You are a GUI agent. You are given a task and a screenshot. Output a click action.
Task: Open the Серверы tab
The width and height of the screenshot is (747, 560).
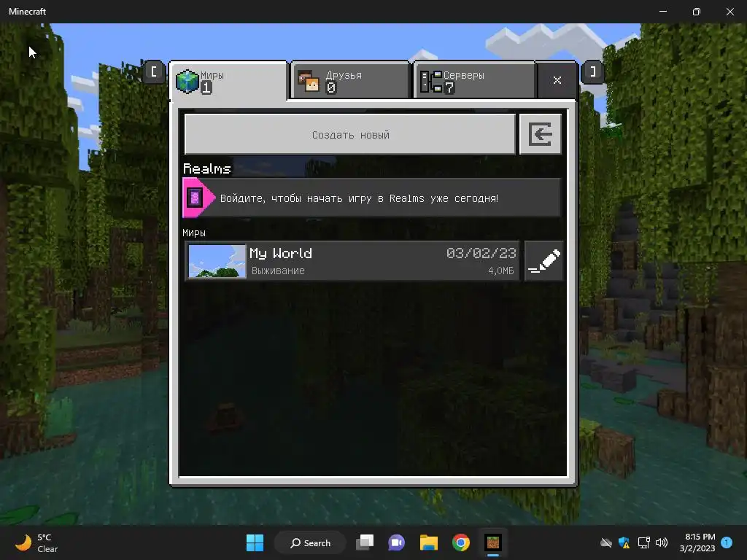tap(475, 80)
